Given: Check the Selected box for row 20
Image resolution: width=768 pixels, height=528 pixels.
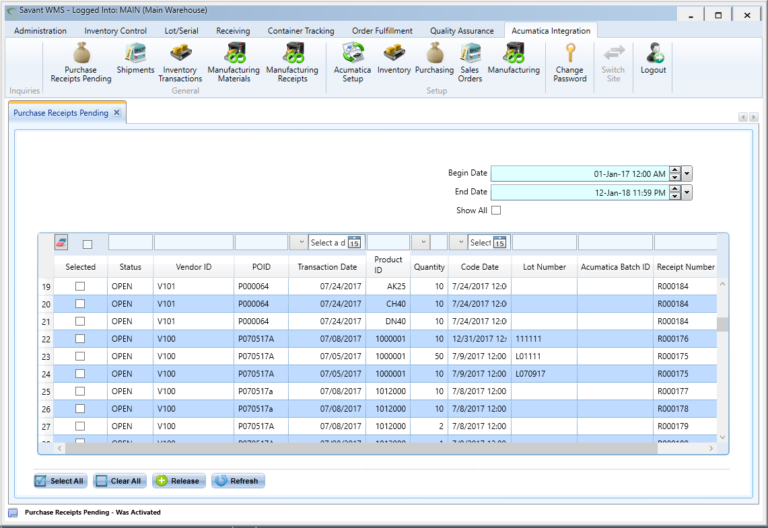Looking at the screenshot, I should pyautogui.click(x=80, y=304).
